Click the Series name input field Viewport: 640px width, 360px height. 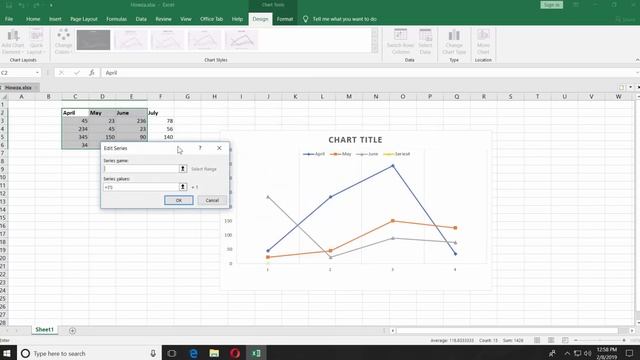141,169
